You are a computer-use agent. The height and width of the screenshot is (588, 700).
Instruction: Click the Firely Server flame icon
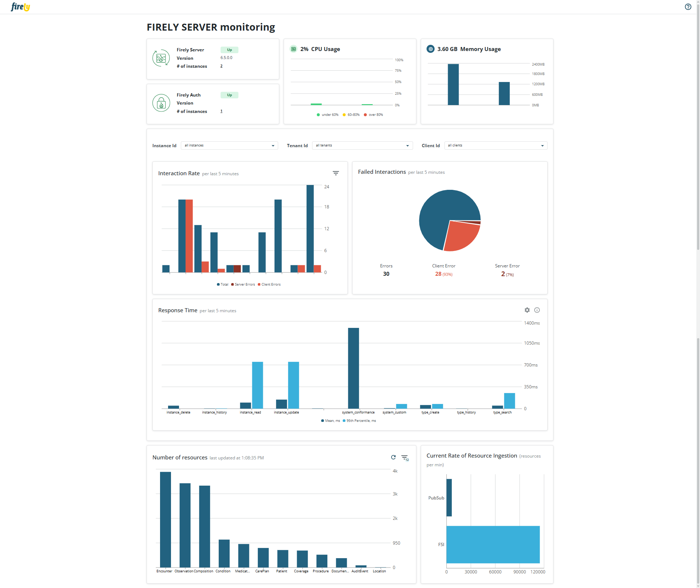161,58
